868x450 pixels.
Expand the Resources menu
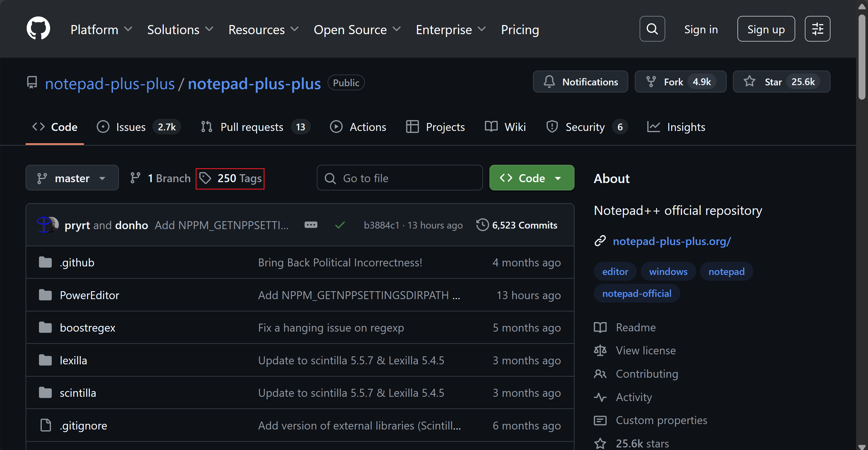pyautogui.click(x=263, y=30)
